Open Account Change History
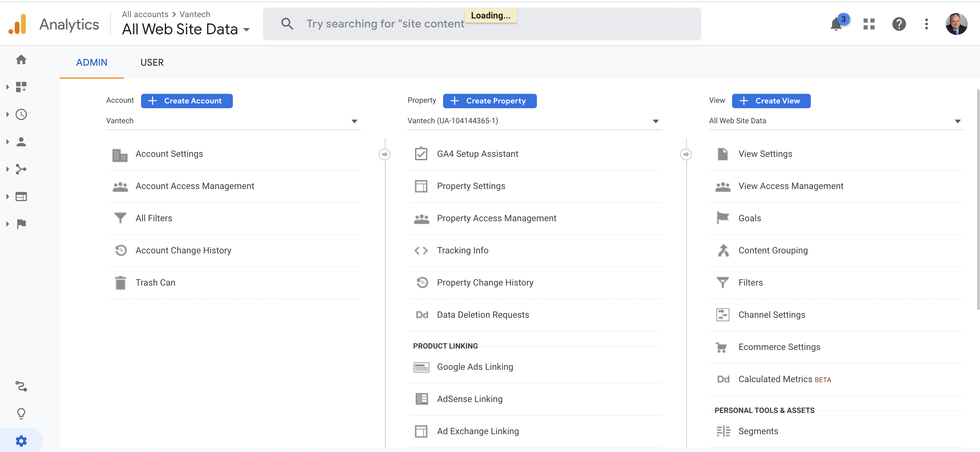 (234, 250)
